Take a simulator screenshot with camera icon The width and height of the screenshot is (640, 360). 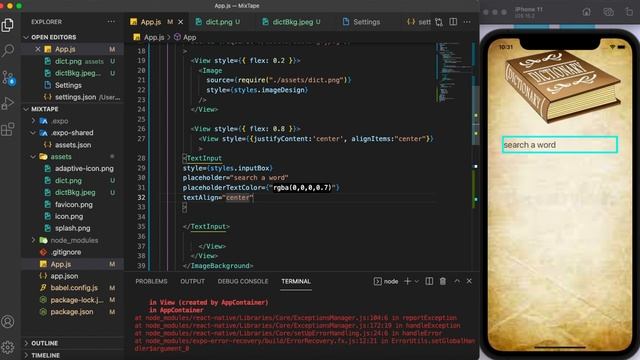(x=608, y=12)
